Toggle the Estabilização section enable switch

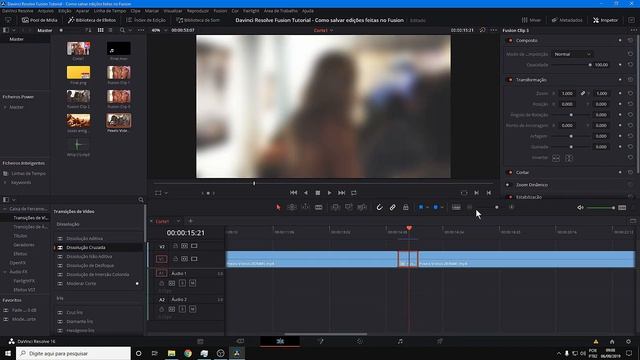pos(510,197)
